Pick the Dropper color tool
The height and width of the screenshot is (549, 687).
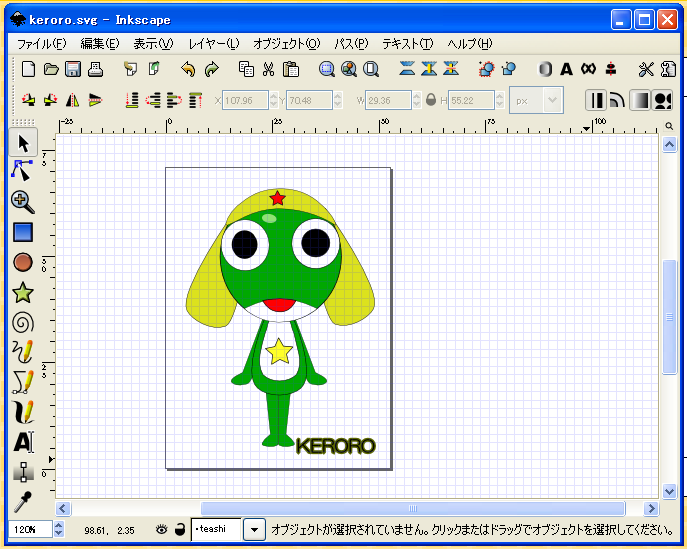click(x=23, y=502)
